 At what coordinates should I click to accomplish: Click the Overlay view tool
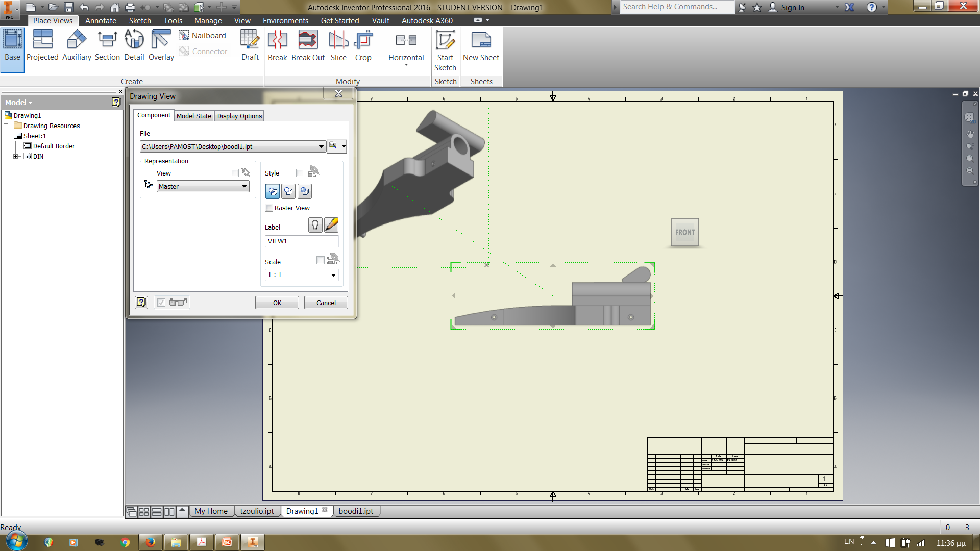click(161, 46)
